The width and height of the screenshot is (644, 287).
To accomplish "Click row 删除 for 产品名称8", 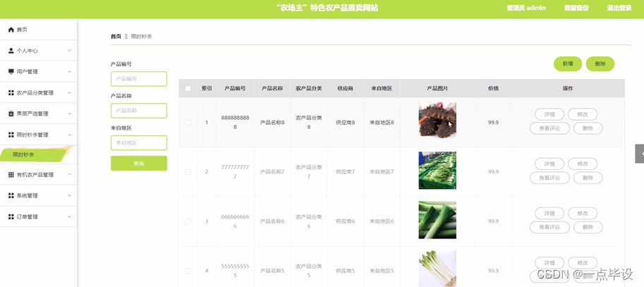I will [x=588, y=128].
